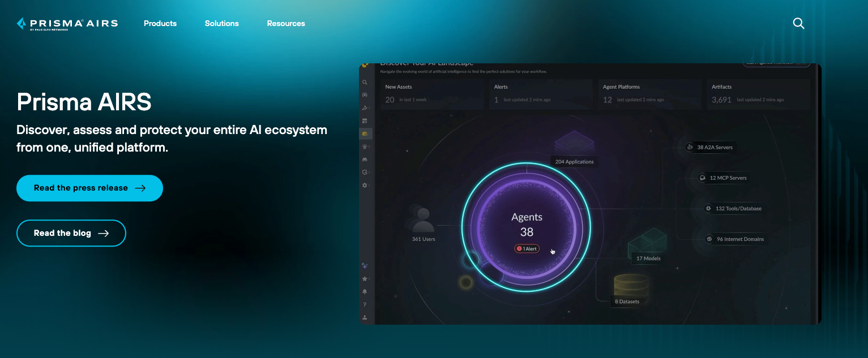Click the 1 Alert red badge

pos(527,249)
